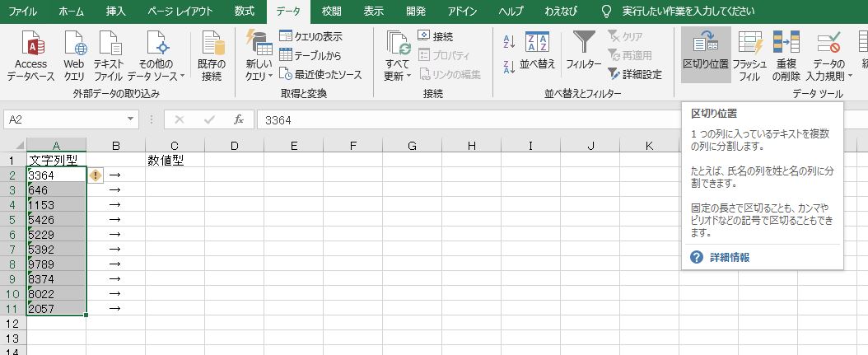Image resolution: width=868 pixels, height=355 pixels.
Task: Click the Tell Me search box
Action: click(x=688, y=11)
